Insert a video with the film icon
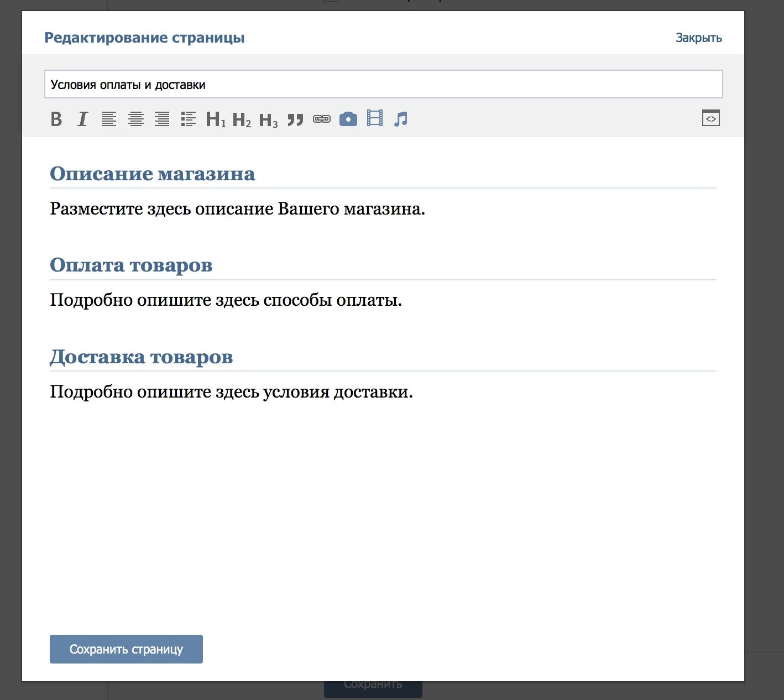 pyautogui.click(x=375, y=118)
